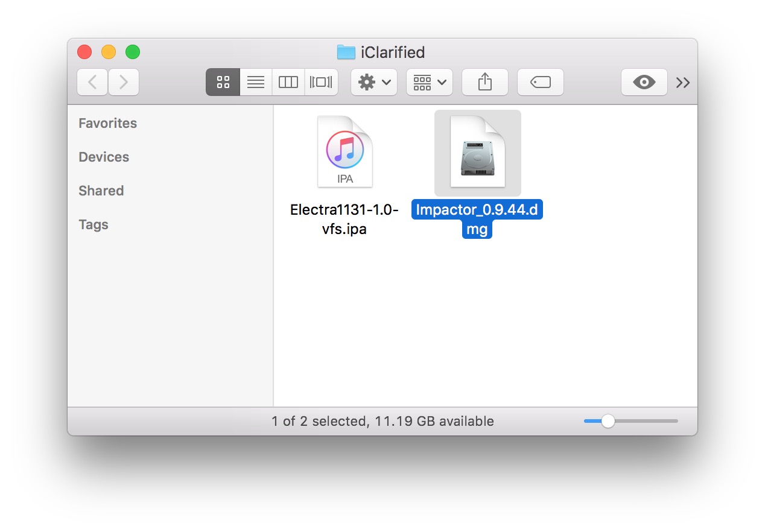Click the Tags sidebar section
Viewport: 765px width, 532px height.
tap(94, 224)
